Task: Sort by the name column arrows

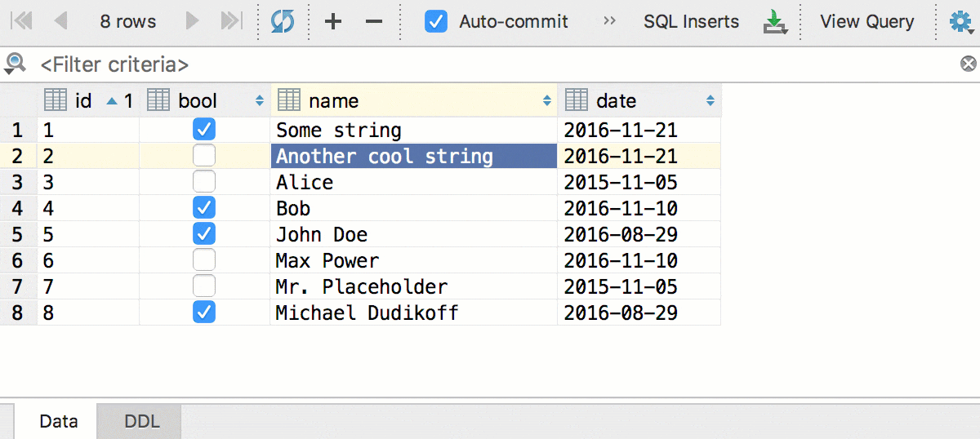Action: (x=547, y=101)
